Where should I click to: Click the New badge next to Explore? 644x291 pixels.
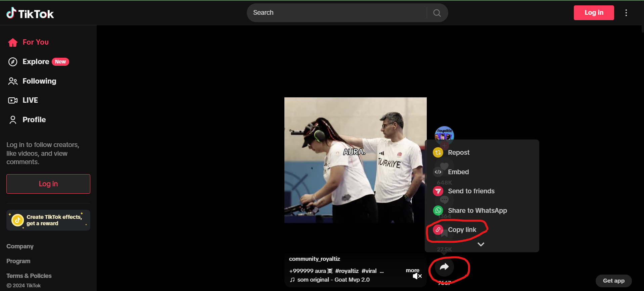tap(60, 62)
